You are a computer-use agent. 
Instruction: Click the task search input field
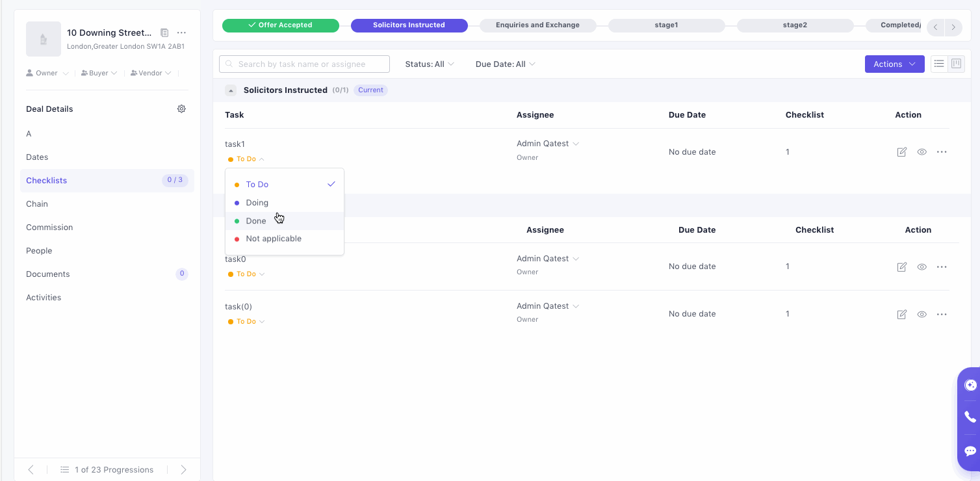coord(304,64)
